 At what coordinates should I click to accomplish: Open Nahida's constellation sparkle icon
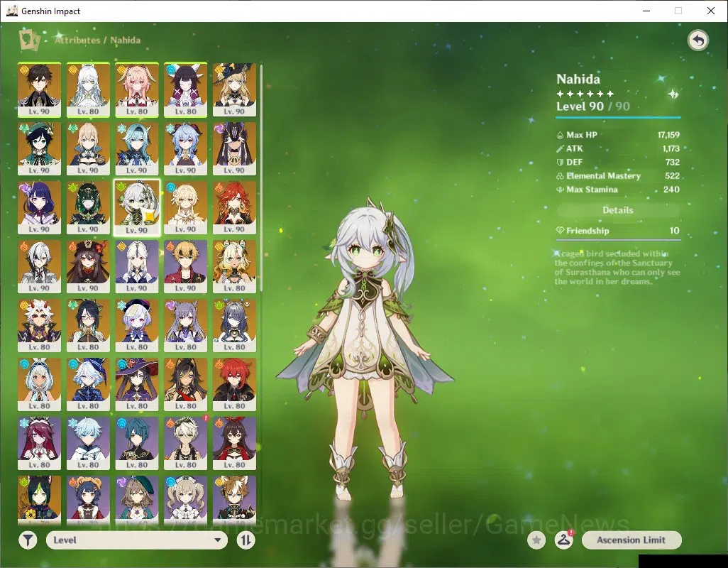pyautogui.click(x=673, y=94)
